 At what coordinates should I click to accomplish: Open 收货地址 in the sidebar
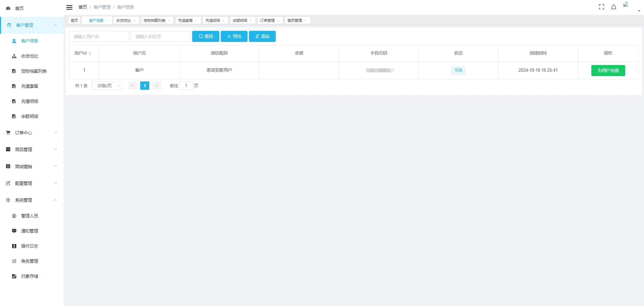[32, 56]
